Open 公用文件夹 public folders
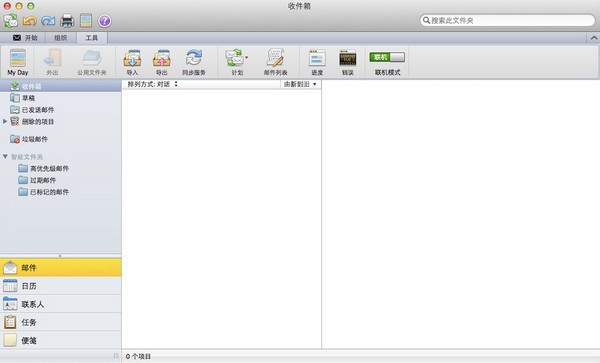The height and width of the screenshot is (363, 600). 92,62
